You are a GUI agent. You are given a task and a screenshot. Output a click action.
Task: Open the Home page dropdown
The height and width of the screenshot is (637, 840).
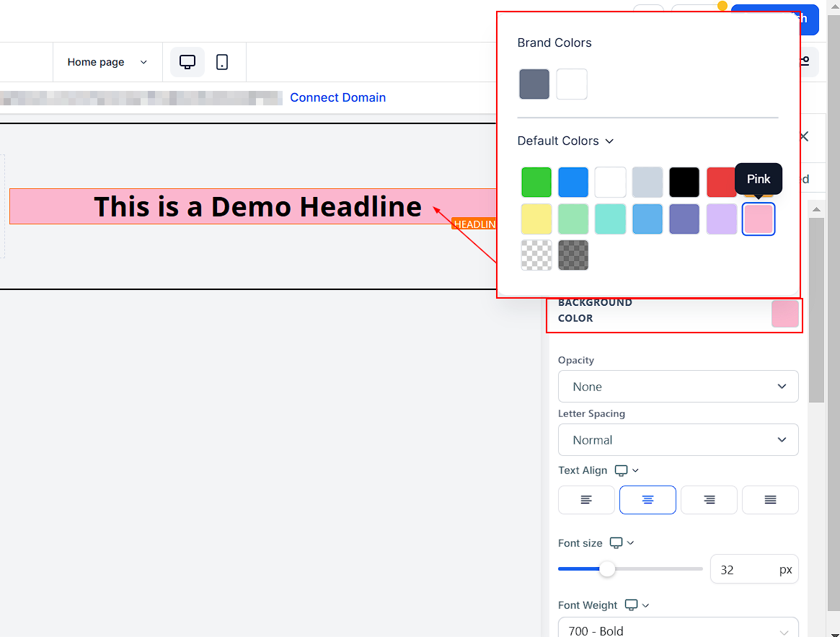[x=107, y=62]
